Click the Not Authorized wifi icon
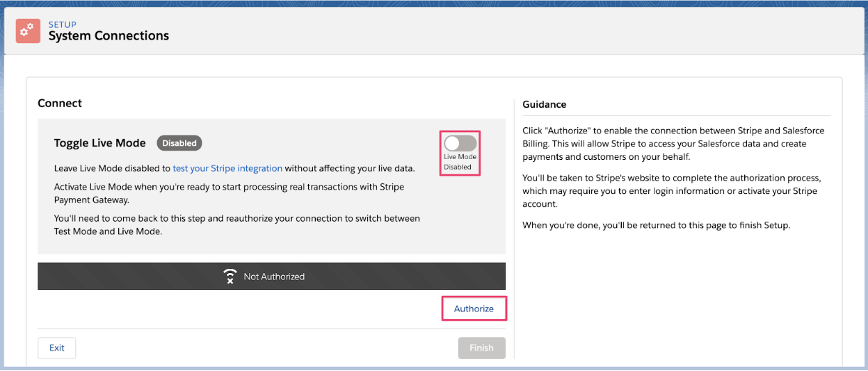The image size is (868, 371). pos(230,277)
